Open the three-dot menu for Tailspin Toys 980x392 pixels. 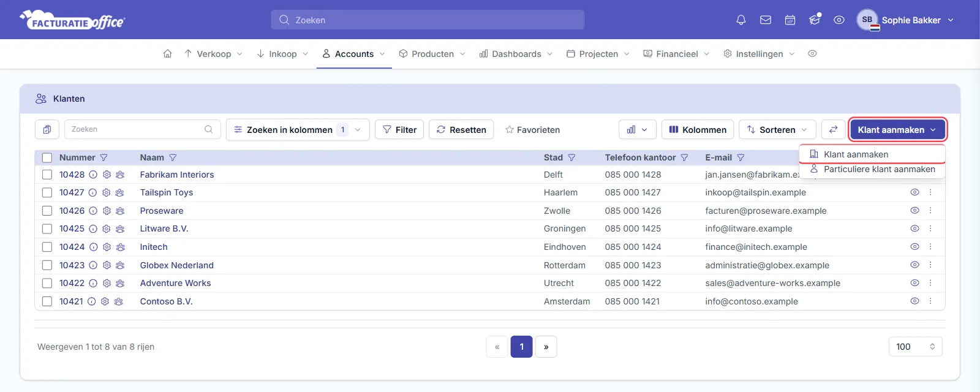[x=930, y=192]
